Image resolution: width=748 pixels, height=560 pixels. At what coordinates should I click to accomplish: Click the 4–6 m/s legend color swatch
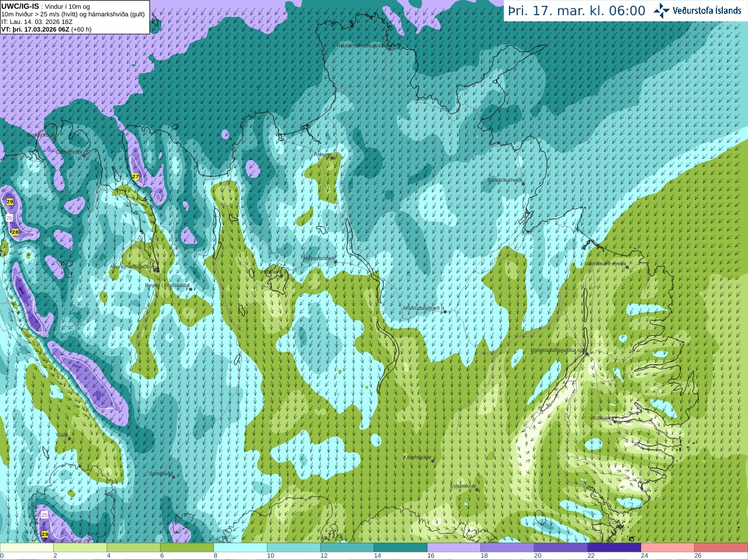134,548
